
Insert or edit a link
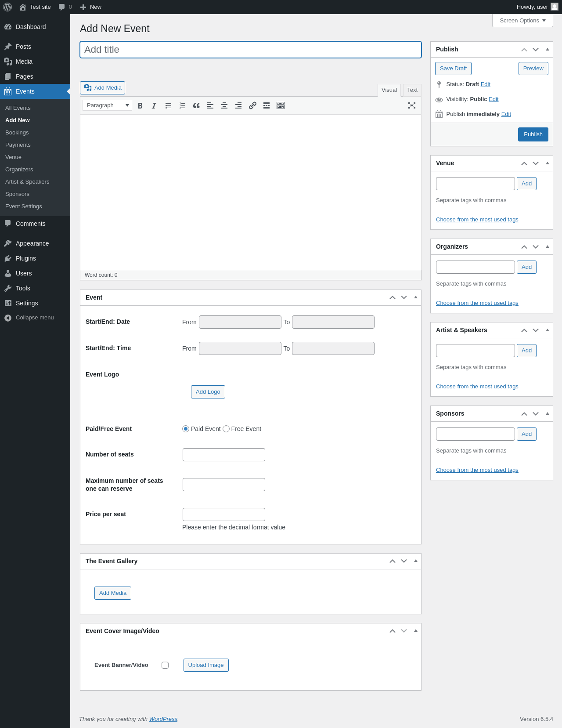252,105
